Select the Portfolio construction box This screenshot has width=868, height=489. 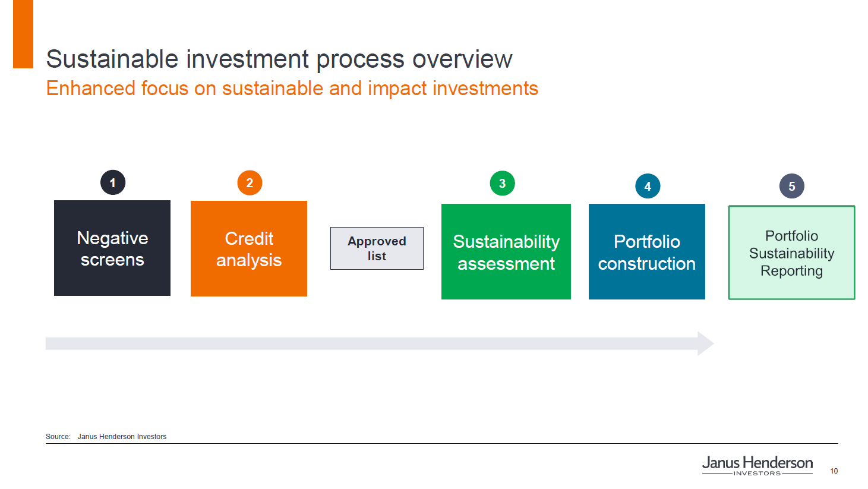pyautogui.click(x=647, y=252)
